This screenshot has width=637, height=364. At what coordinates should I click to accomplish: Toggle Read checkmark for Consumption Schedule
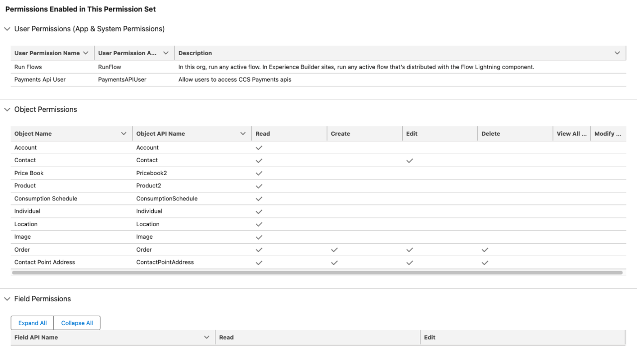point(259,199)
